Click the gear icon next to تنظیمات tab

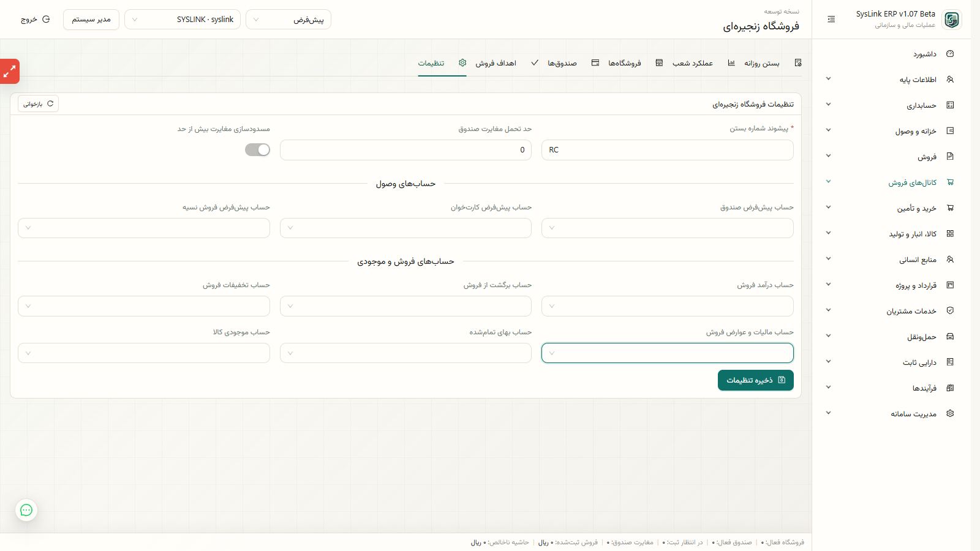tap(462, 63)
